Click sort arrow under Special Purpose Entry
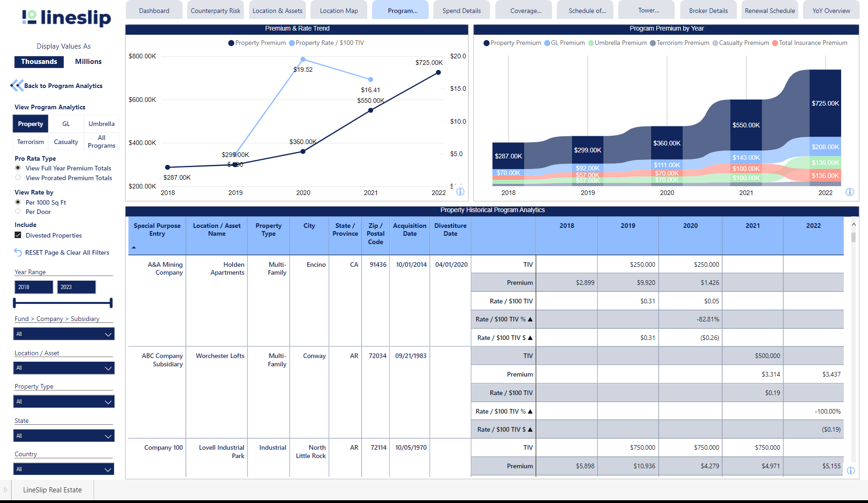This screenshot has height=503, width=868. tap(134, 248)
